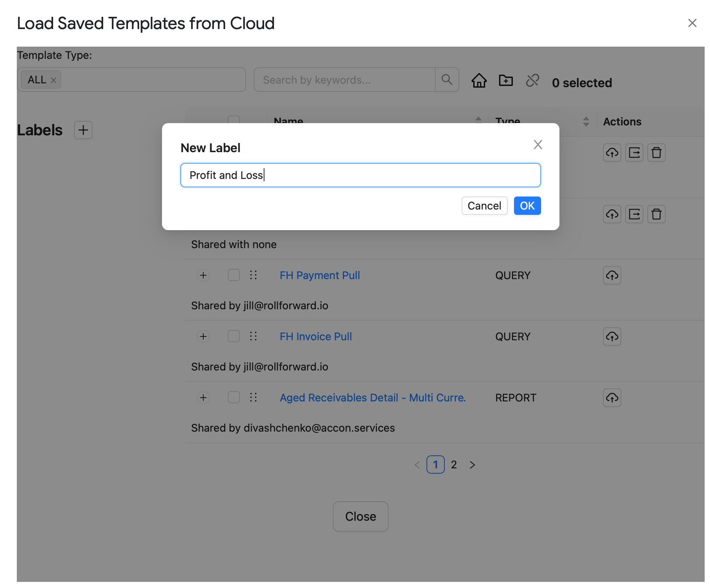Close New Label dialog with X icon

tap(538, 145)
